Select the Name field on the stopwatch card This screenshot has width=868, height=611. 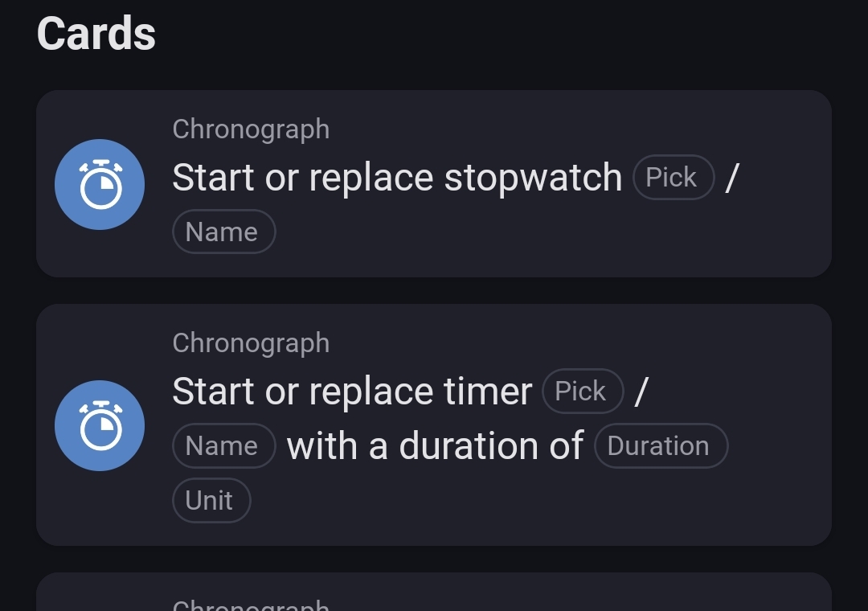(224, 232)
